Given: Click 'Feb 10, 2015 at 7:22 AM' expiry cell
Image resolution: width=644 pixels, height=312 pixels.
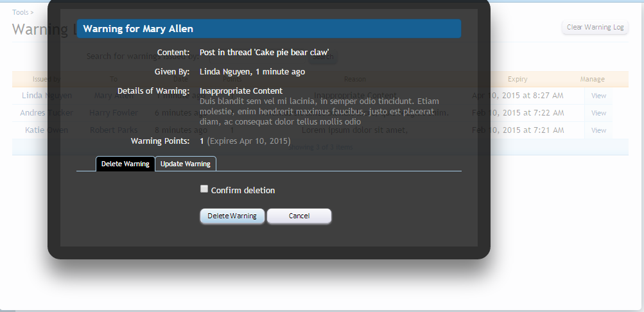Looking at the screenshot, I should point(518,113).
